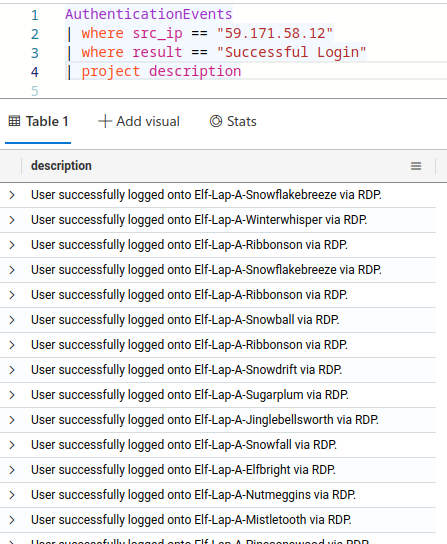Expand the Snowball login row

pyautogui.click(x=12, y=320)
